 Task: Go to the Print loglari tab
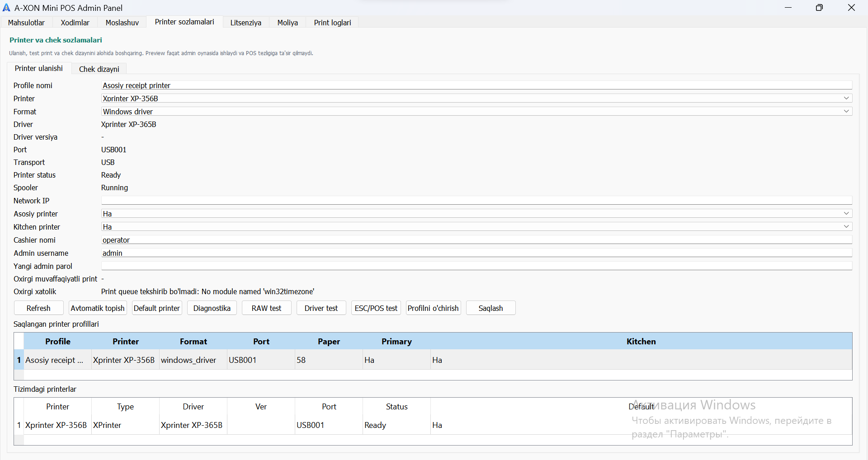coord(332,23)
